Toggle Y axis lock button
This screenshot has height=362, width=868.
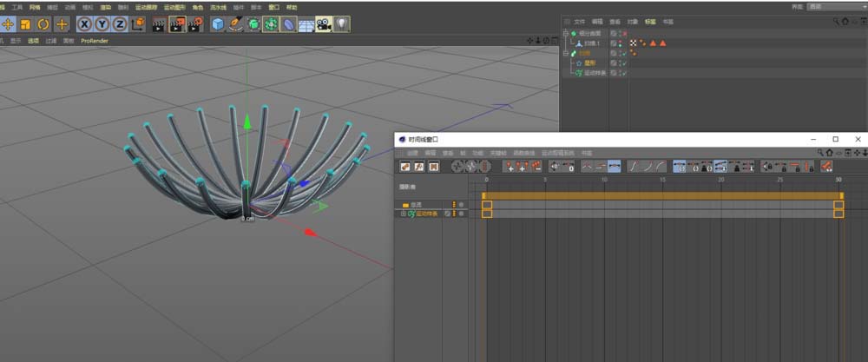tap(102, 24)
